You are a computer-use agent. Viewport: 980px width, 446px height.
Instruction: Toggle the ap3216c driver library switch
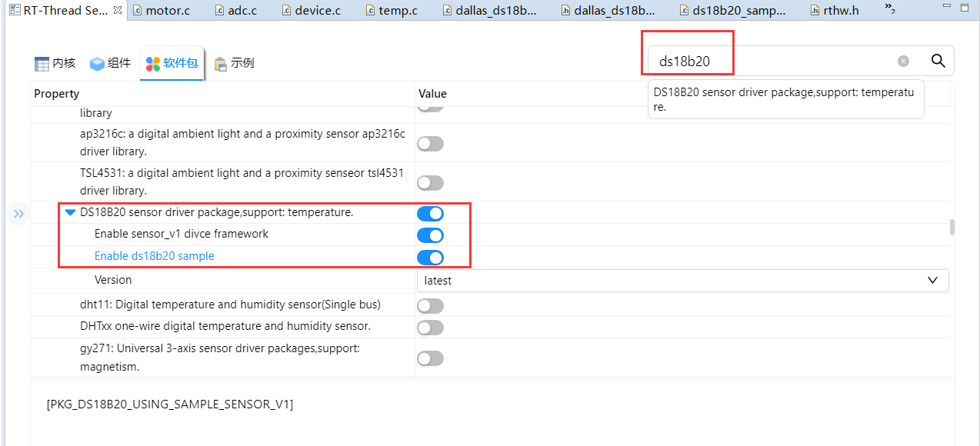pos(430,144)
